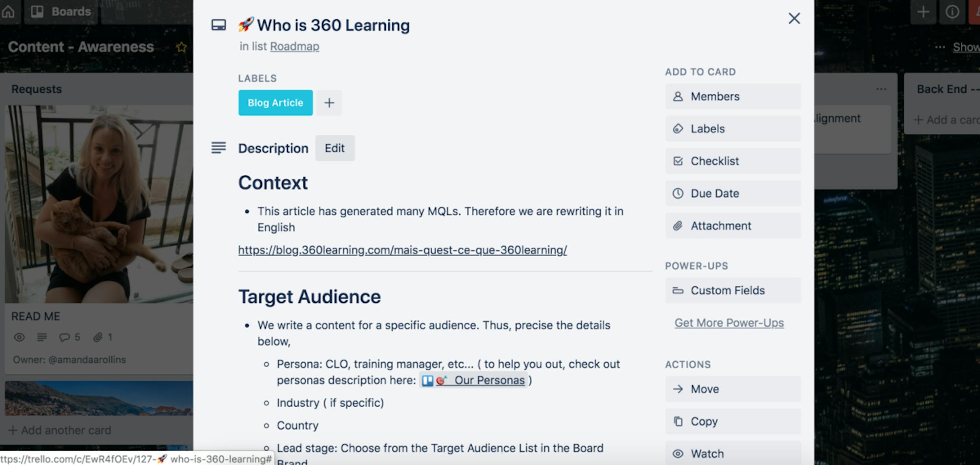
Task: Click the Custom Fields icon
Action: 678,291
